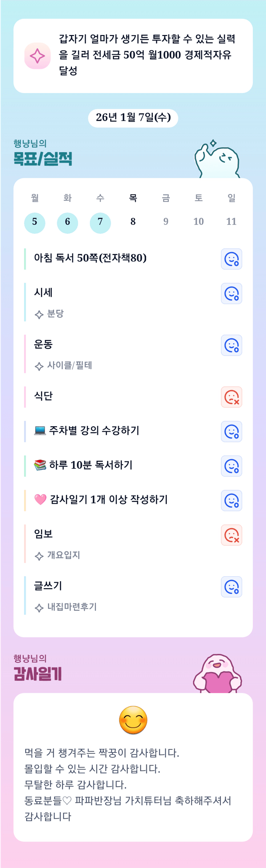
Task: Click status face for 감사일기 1개 이상 작성하기
Action: [x=231, y=501]
